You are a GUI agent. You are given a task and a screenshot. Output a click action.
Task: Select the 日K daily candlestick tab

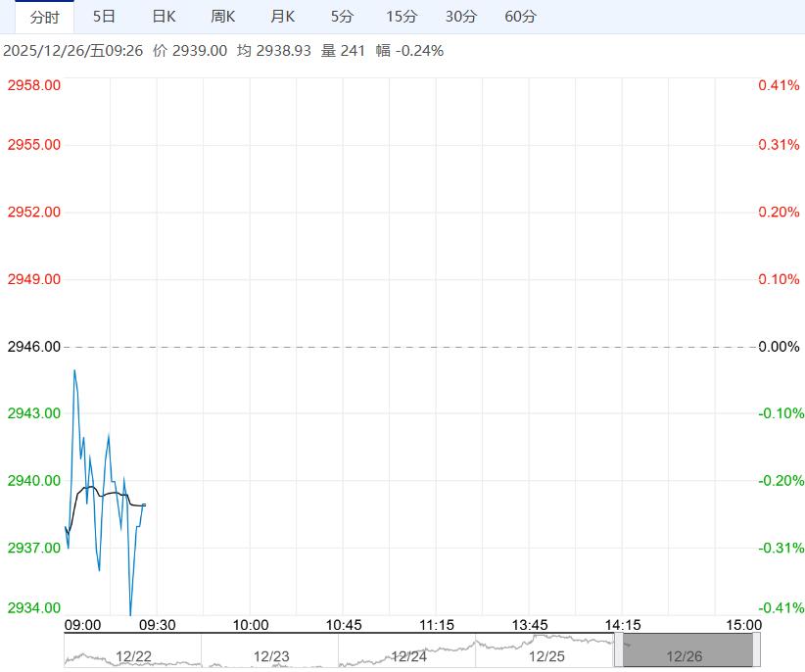coord(164,17)
